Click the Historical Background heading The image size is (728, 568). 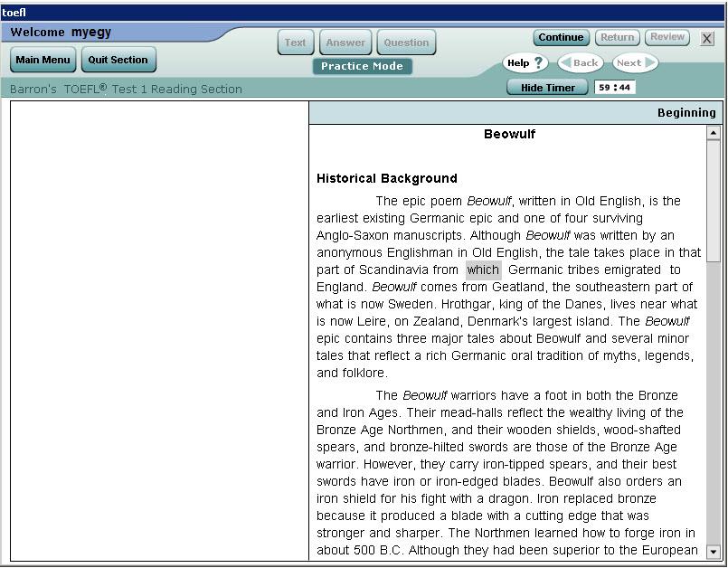point(387,178)
